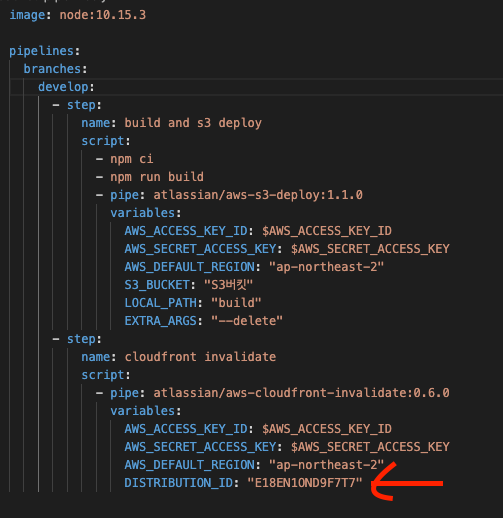503x518 pixels.
Task: Click the distribution value "E18EN1OND9F7T7"
Action: [x=305, y=483]
